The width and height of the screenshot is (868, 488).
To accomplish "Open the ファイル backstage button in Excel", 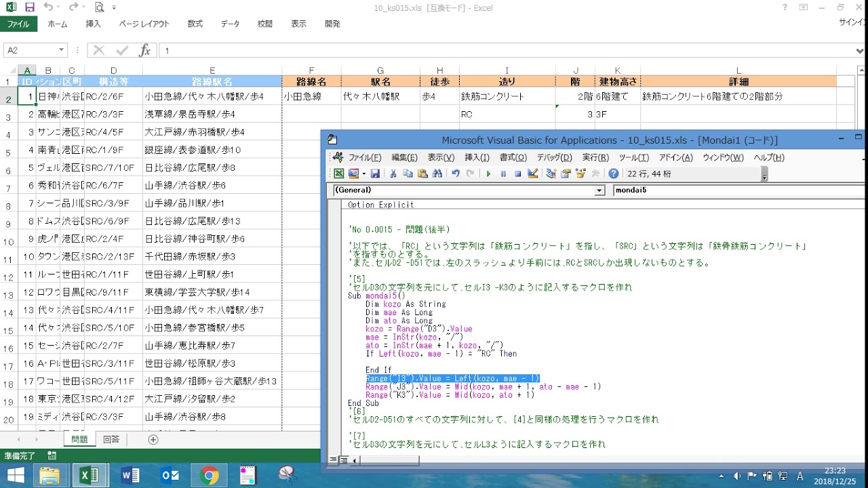I will tap(18, 24).
